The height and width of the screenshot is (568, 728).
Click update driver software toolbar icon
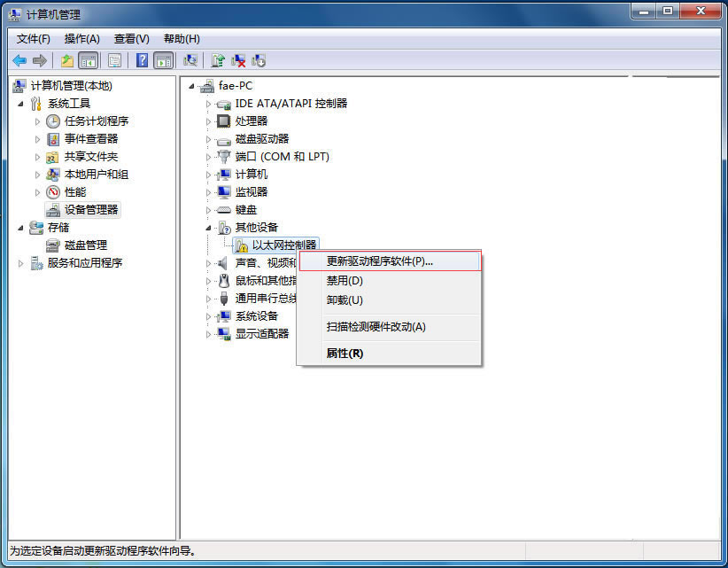(x=218, y=60)
